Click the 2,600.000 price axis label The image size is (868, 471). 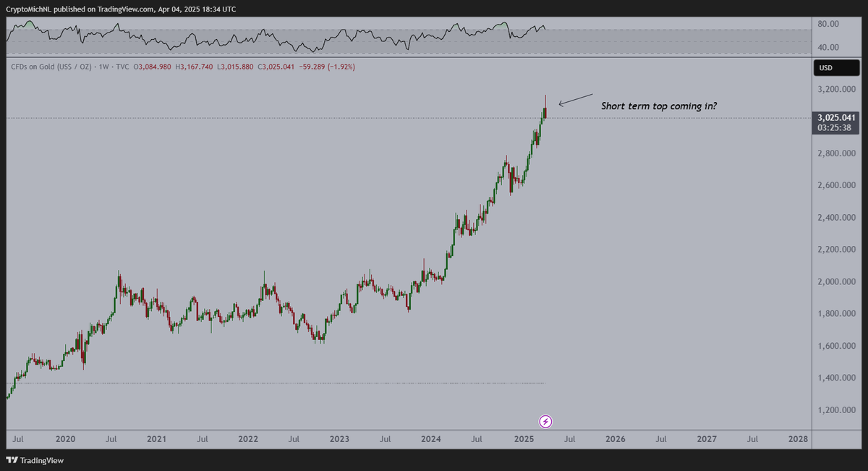tap(838, 185)
